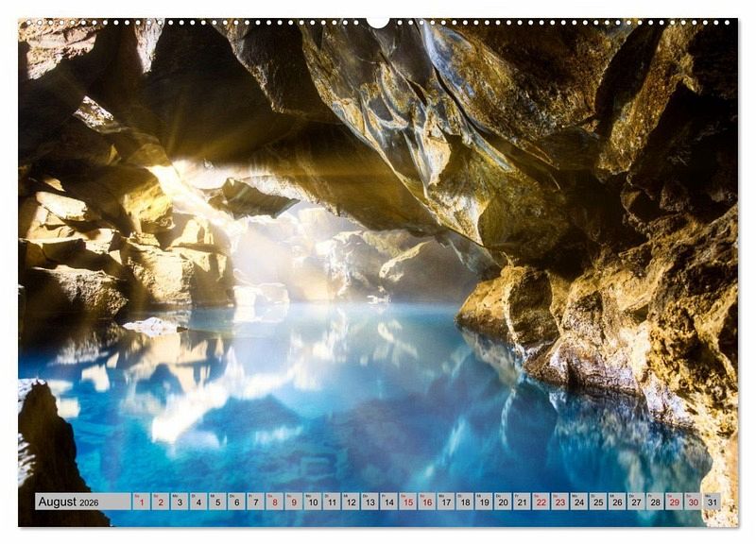Pick day 17 in the date row
Image resolution: width=756 pixels, height=545 pixels.
click(x=446, y=502)
